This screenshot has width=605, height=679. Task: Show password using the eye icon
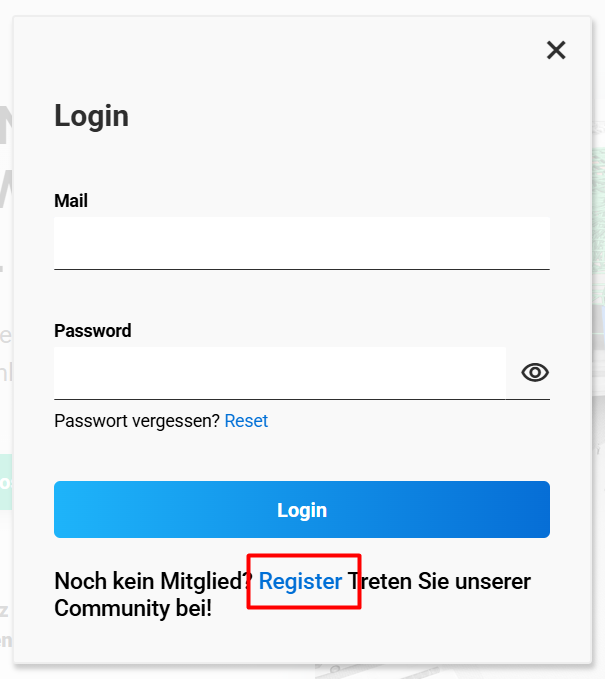[535, 372]
